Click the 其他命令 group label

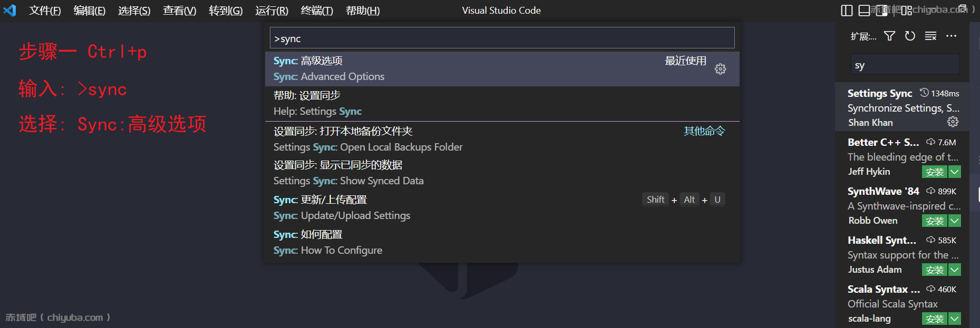point(704,131)
